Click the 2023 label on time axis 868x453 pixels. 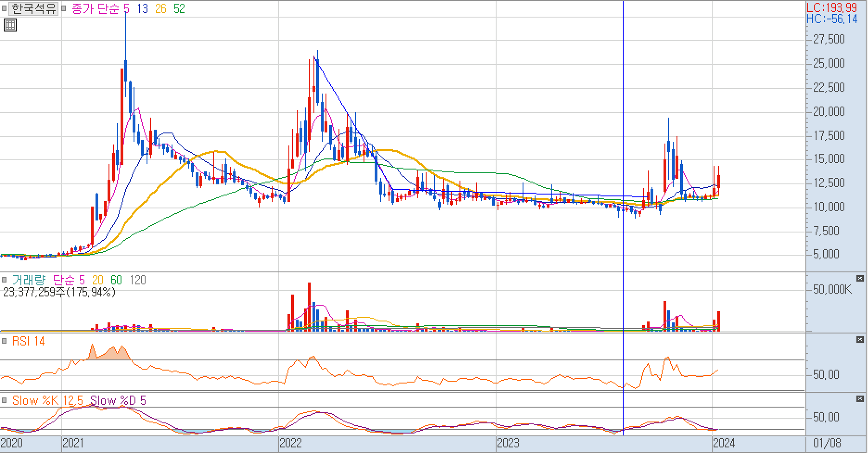click(x=508, y=443)
